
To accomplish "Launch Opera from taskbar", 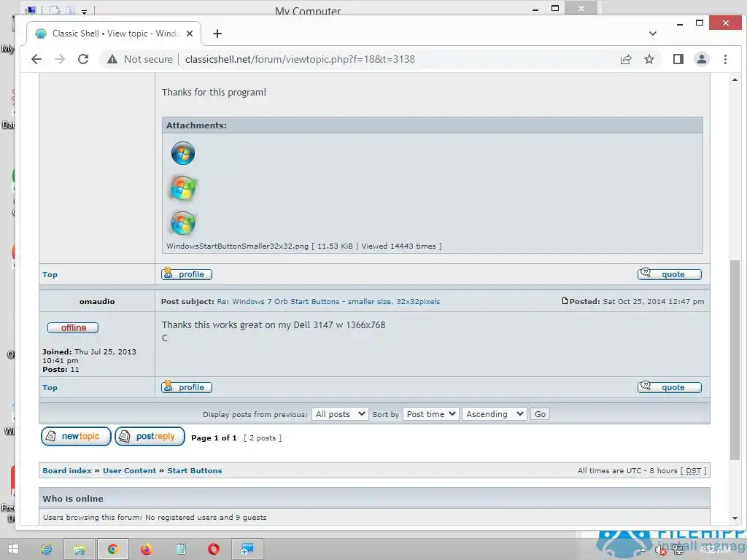I will click(x=214, y=549).
